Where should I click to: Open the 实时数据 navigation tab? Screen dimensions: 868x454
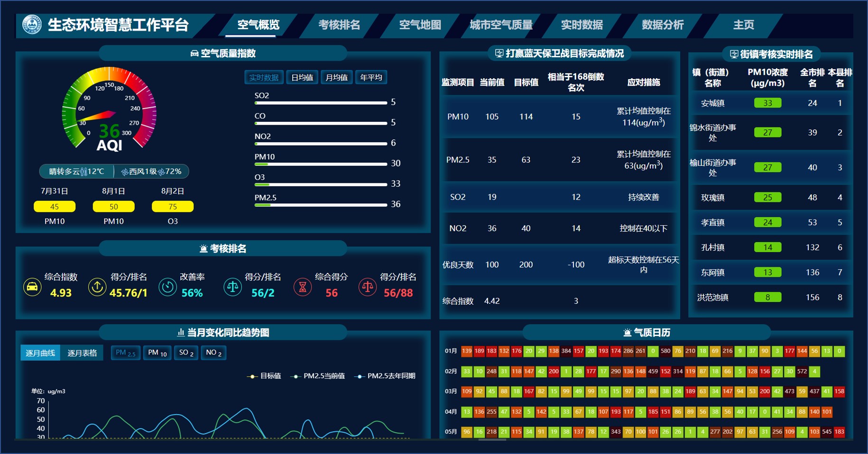[582, 25]
